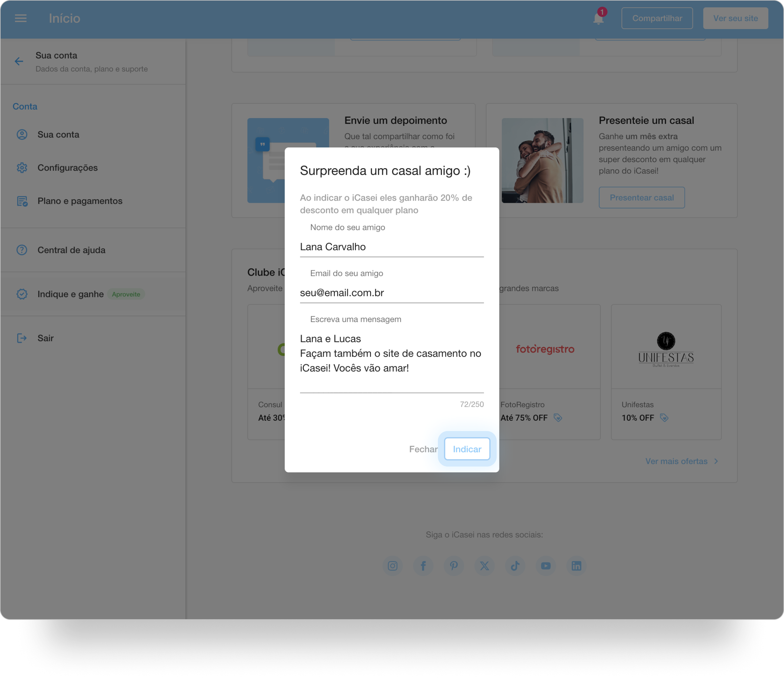Go to Central de ajuda

pyautogui.click(x=71, y=250)
